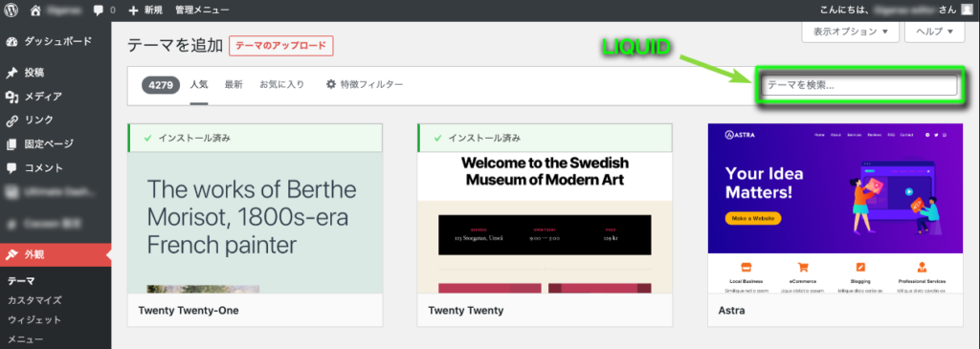The height and width of the screenshot is (349, 980).
Task: Click the Astra theme name
Action: (731, 311)
